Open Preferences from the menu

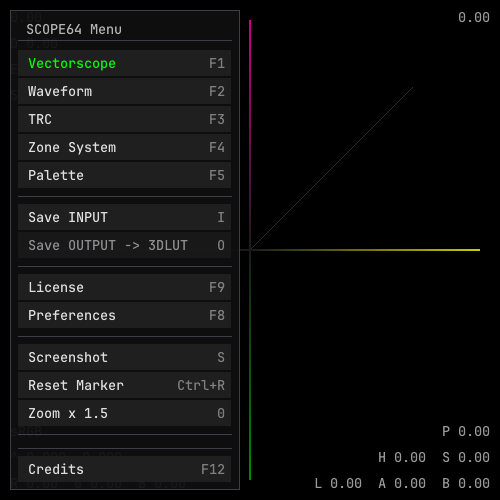pos(124,315)
